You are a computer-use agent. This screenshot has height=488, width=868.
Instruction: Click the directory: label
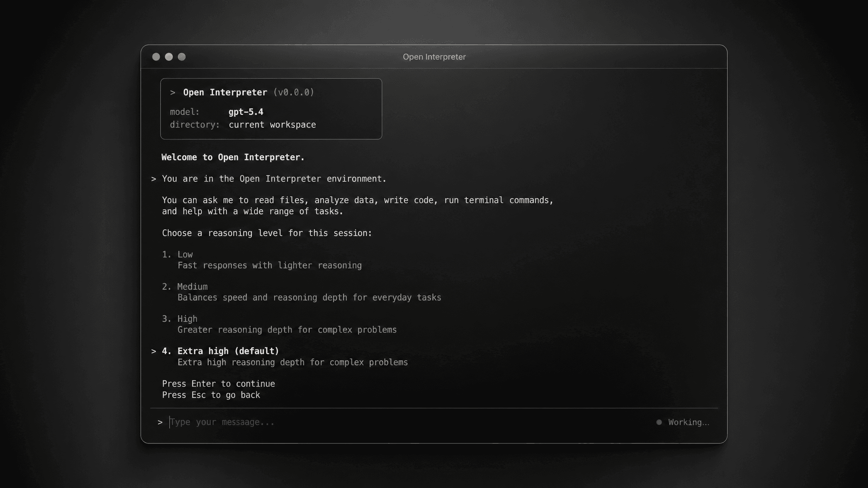pos(195,125)
